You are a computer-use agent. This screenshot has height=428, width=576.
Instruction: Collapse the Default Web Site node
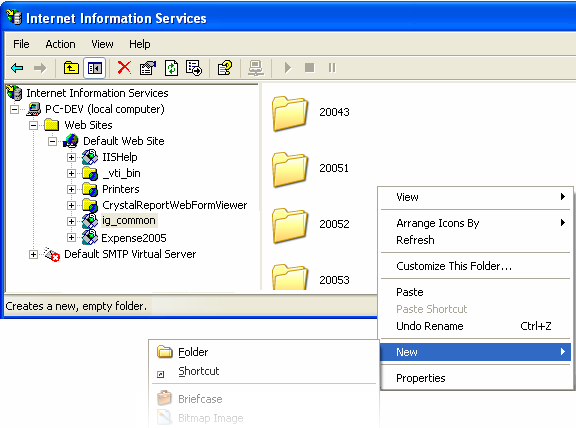[53, 141]
